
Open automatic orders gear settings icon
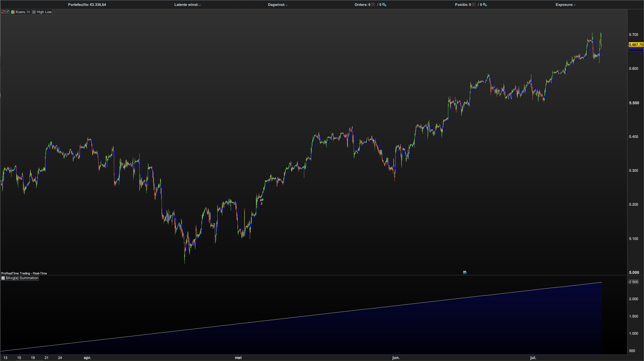384,4
